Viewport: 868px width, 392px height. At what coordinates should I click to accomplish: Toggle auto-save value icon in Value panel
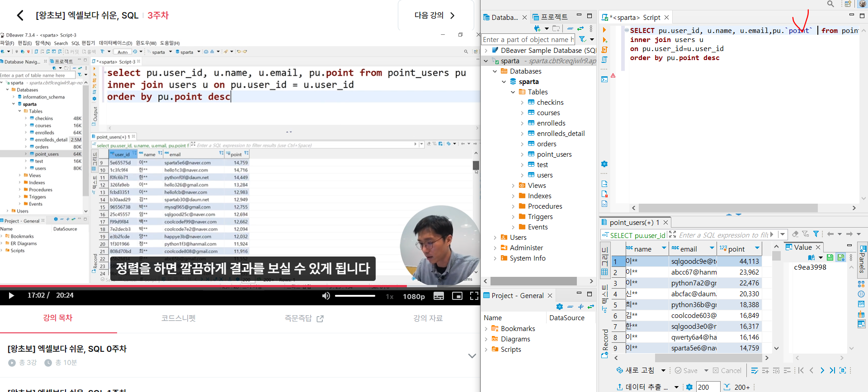(841, 257)
